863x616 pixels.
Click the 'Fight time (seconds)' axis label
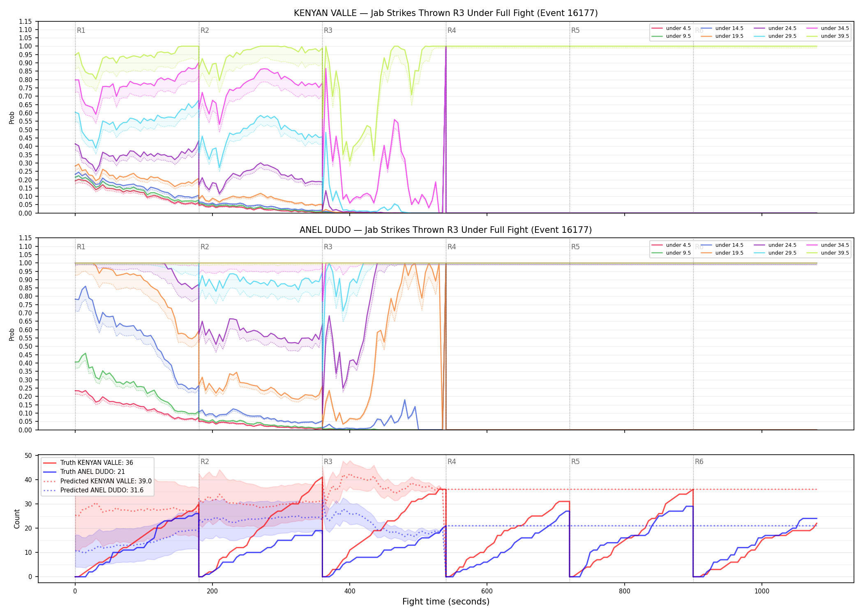pyautogui.click(x=446, y=602)
